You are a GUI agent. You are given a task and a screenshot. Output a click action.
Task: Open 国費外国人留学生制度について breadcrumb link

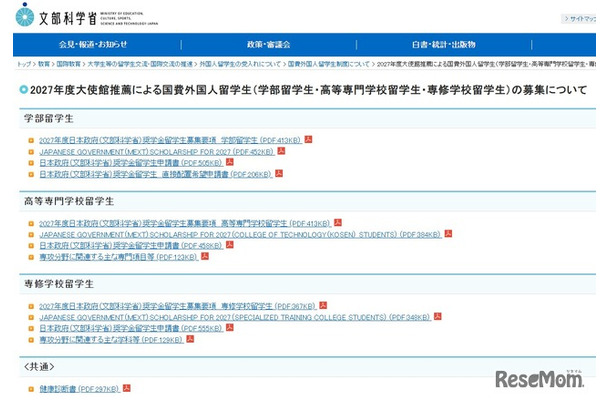pos(328,64)
